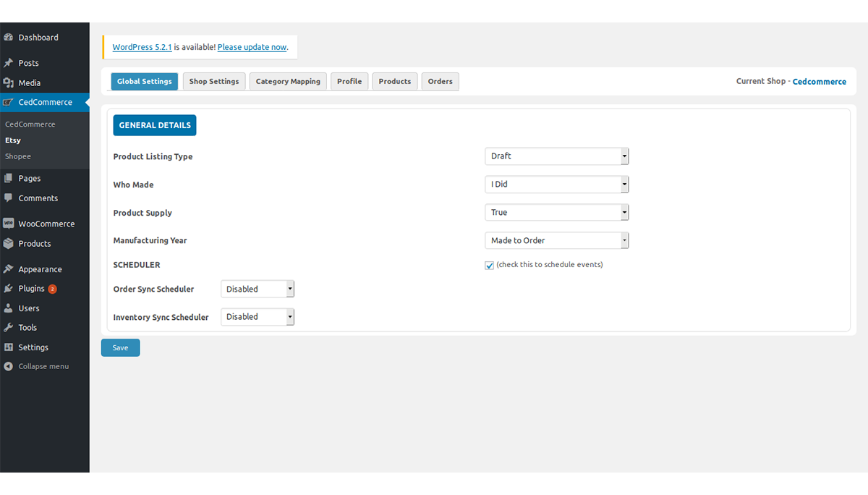Switch to the Shop Settings tab

[213, 81]
